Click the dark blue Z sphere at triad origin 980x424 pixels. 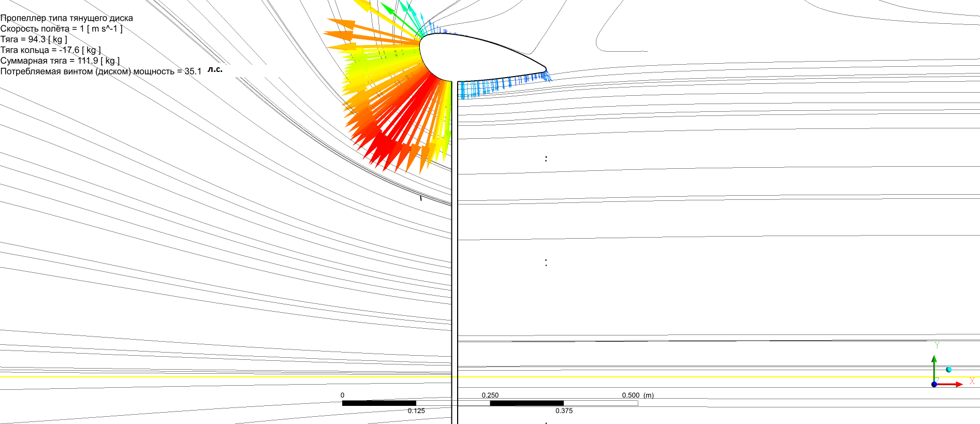tap(934, 384)
